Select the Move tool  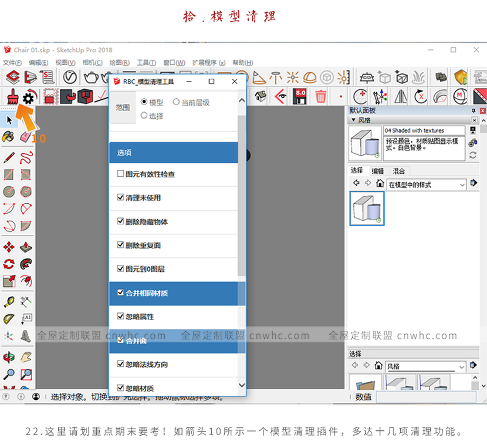click(9, 247)
